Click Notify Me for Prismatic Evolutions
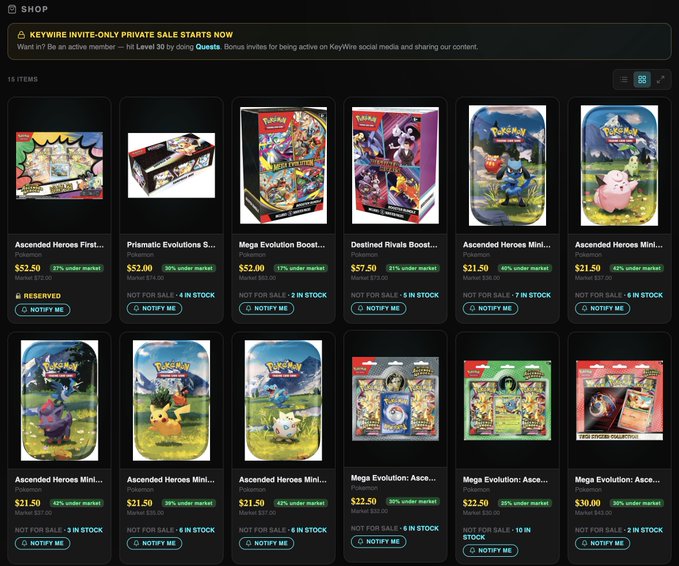 click(x=155, y=308)
